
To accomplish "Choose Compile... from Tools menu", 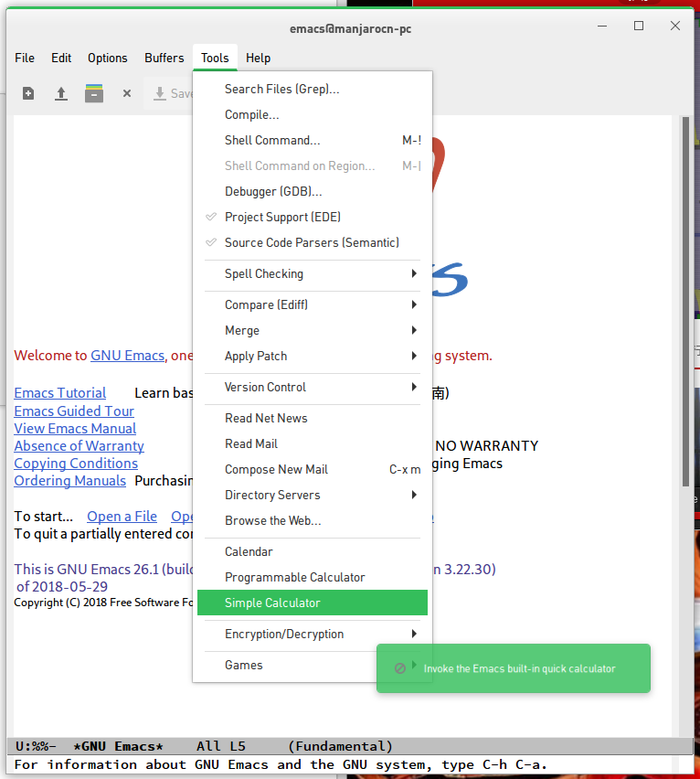I will pos(313,115).
